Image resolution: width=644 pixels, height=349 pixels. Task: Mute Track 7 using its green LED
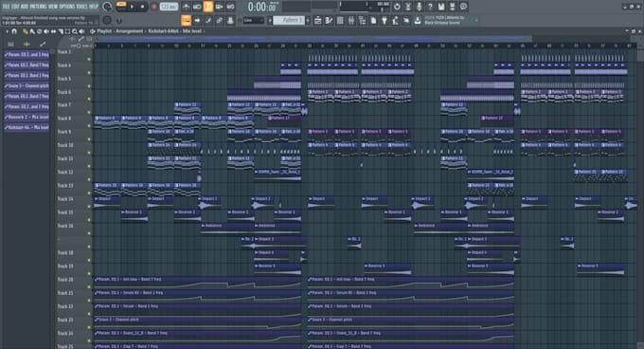click(89, 112)
